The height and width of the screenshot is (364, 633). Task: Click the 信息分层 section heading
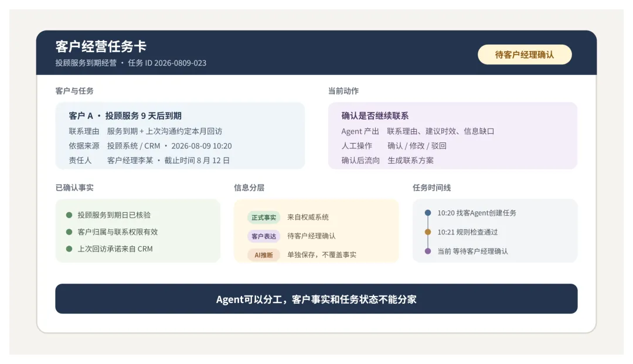tap(249, 188)
